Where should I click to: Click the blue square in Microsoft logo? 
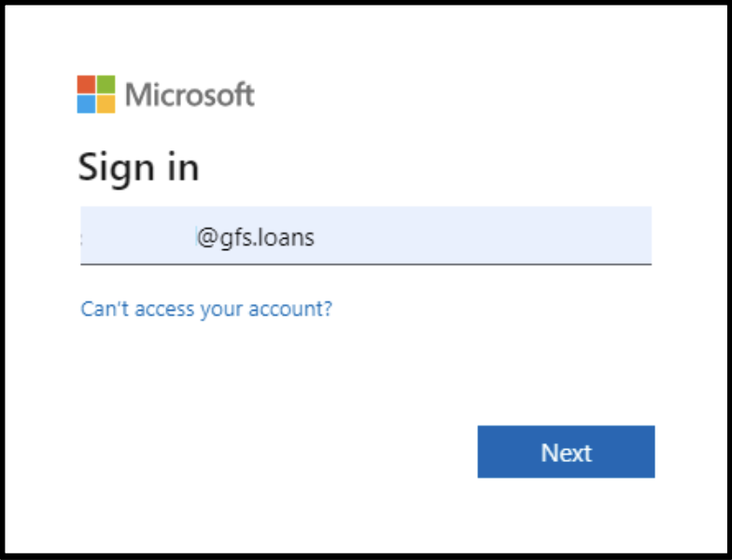(86, 104)
